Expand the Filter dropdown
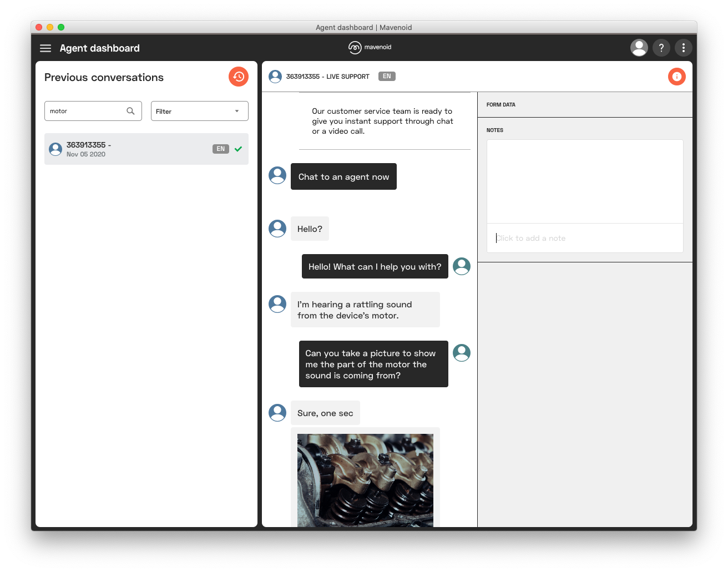This screenshot has width=728, height=572. [199, 111]
